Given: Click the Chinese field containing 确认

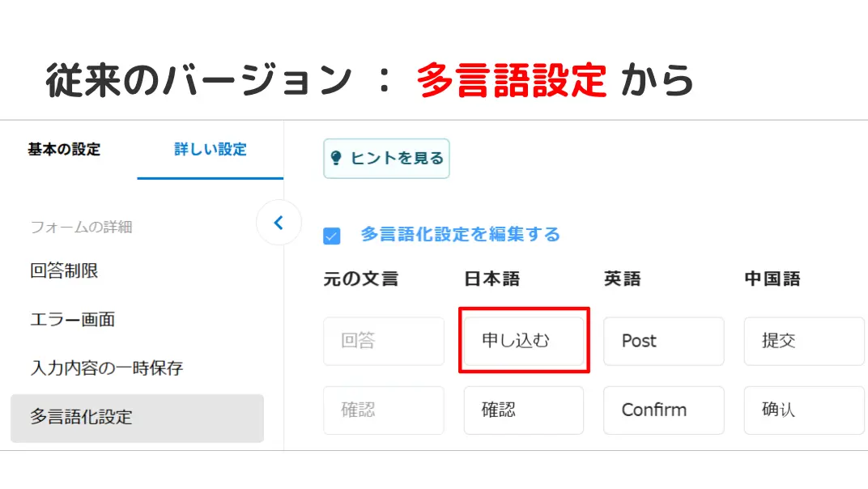Looking at the screenshot, I should click(x=804, y=410).
